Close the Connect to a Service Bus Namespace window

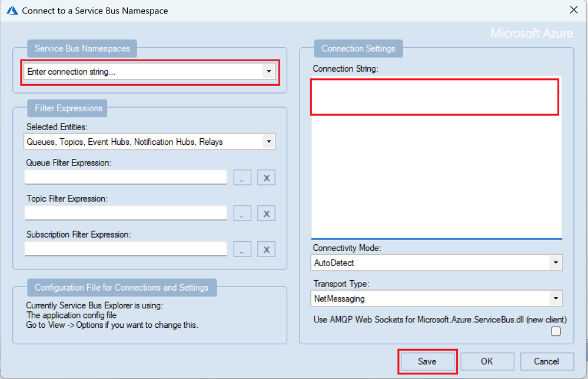point(574,10)
